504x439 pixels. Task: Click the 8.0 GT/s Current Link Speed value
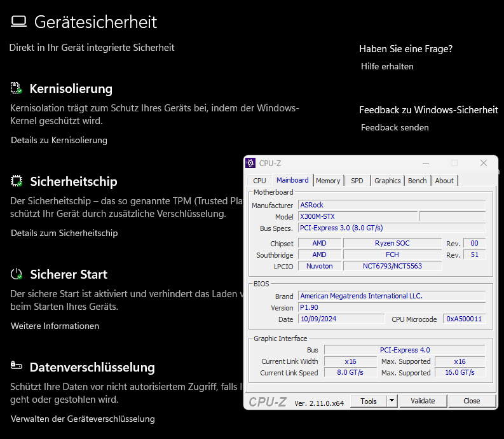[x=350, y=372]
